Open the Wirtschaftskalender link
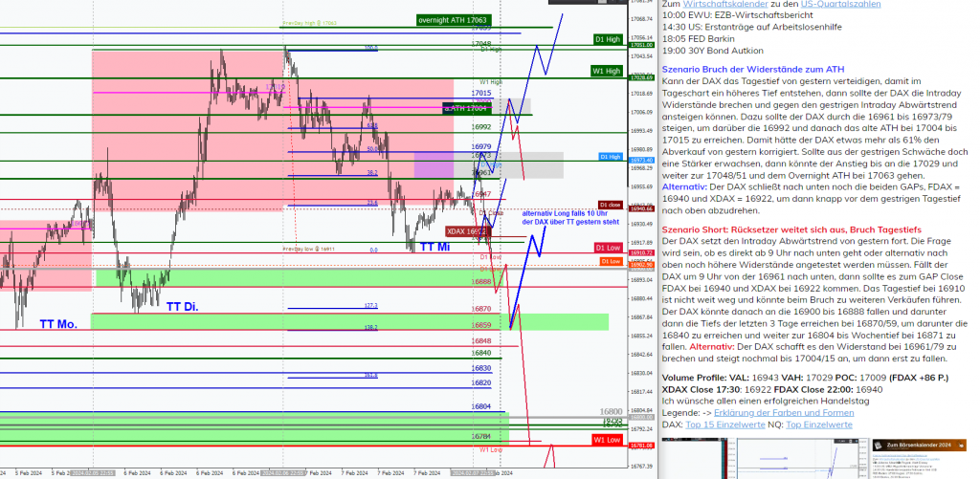 pyautogui.click(x=709, y=5)
